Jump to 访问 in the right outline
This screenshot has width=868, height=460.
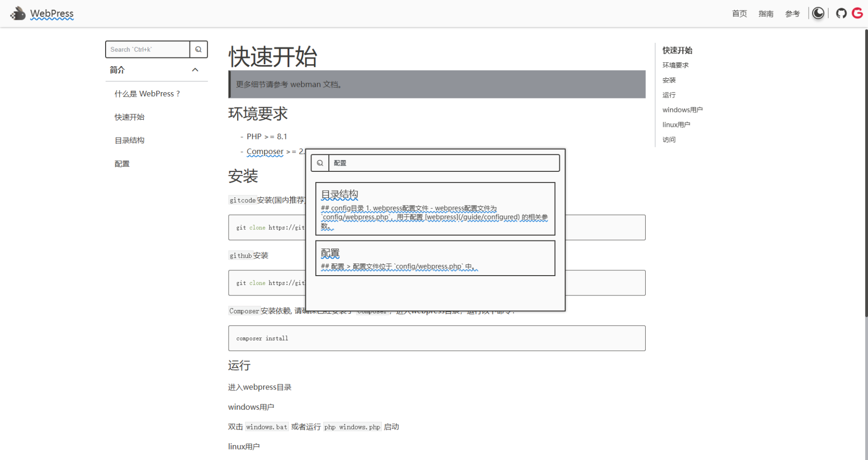669,139
